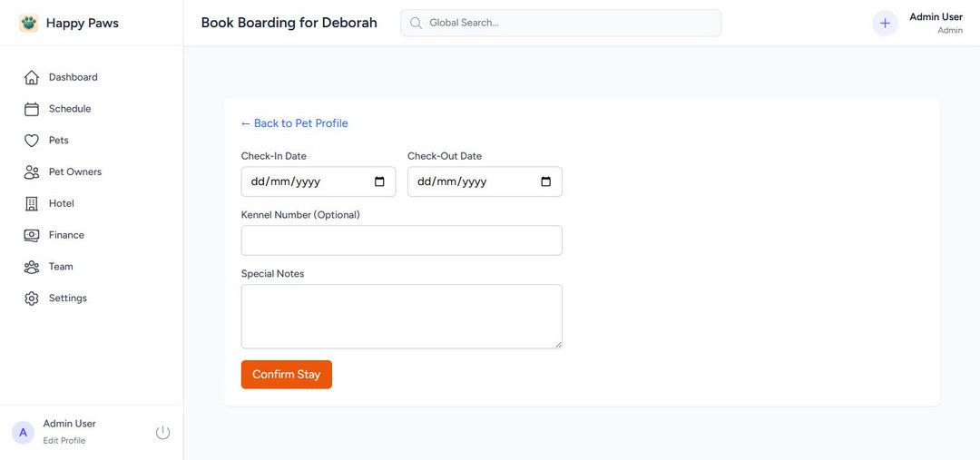This screenshot has width=980, height=460.
Task: Click the Pet Owners people icon
Action: pyautogui.click(x=32, y=172)
